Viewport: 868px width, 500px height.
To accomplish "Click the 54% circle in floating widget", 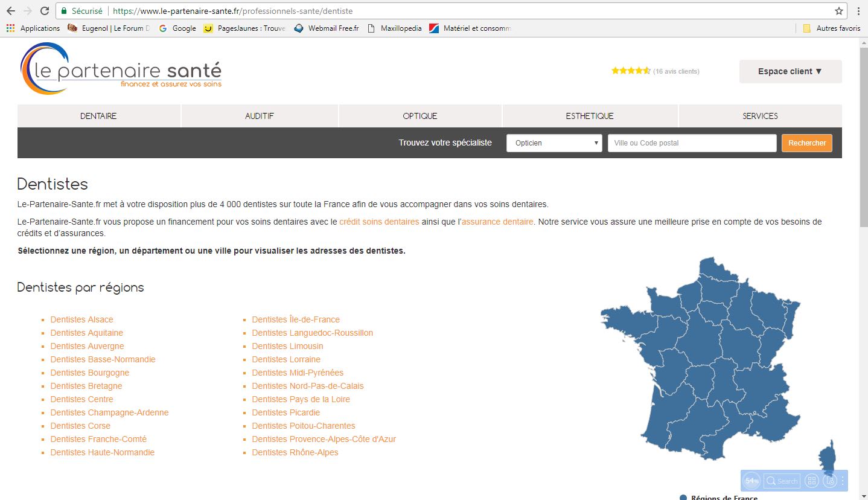I will (x=752, y=481).
